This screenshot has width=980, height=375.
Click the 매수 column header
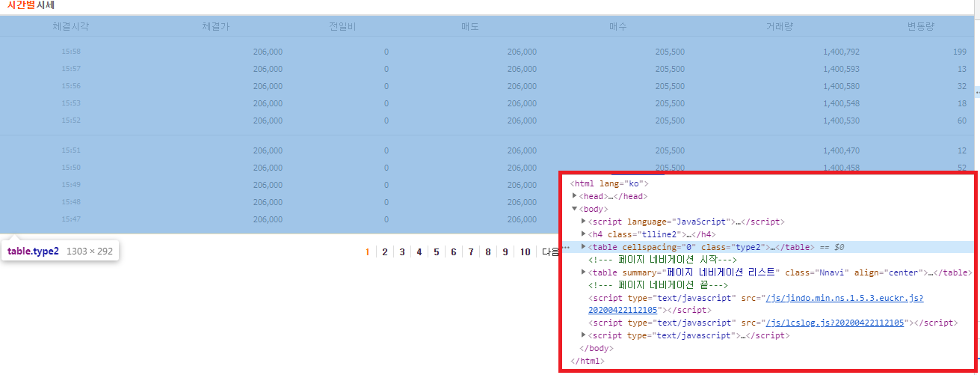(x=618, y=26)
